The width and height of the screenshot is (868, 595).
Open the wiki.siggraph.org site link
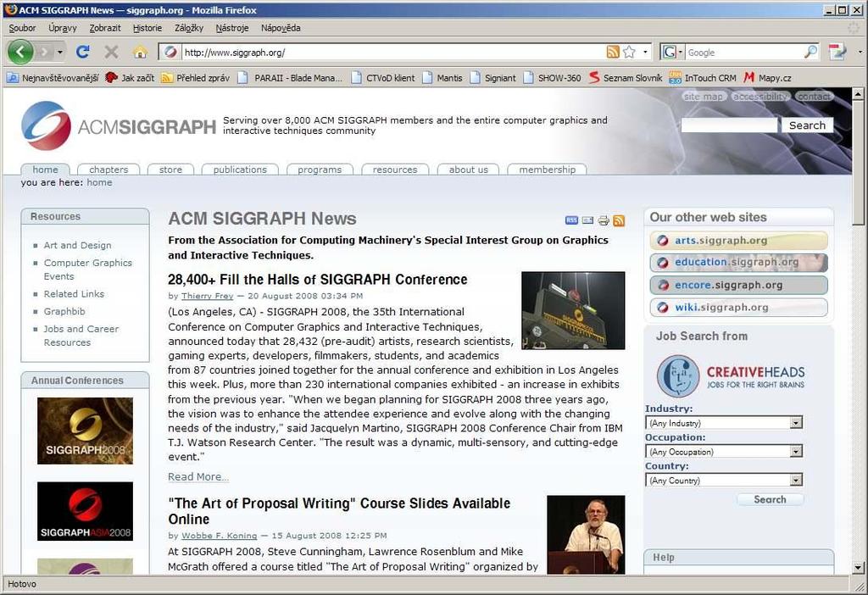(739, 307)
